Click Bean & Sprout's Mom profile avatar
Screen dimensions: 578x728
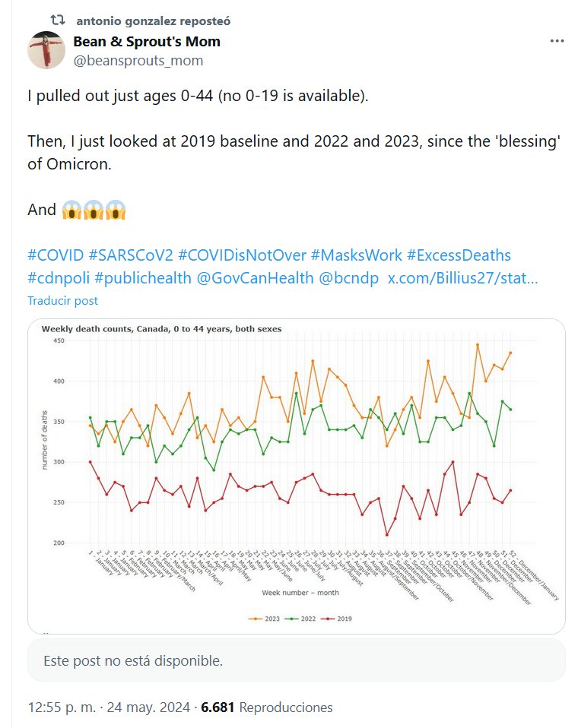pos(46,50)
